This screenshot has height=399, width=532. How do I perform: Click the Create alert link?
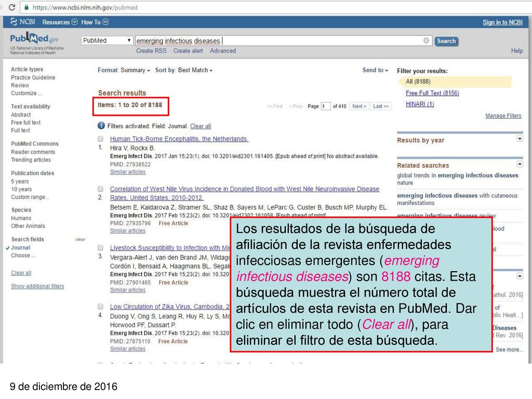point(188,51)
